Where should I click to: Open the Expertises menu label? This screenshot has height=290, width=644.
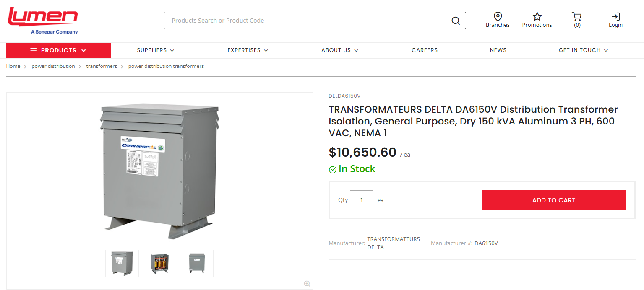pyautogui.click(x=244, y=50)
